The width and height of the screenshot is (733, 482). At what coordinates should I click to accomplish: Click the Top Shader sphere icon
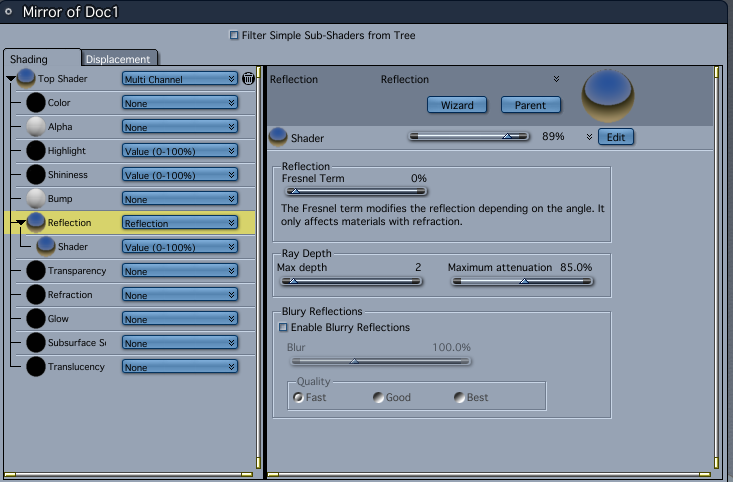click(26, 78)
